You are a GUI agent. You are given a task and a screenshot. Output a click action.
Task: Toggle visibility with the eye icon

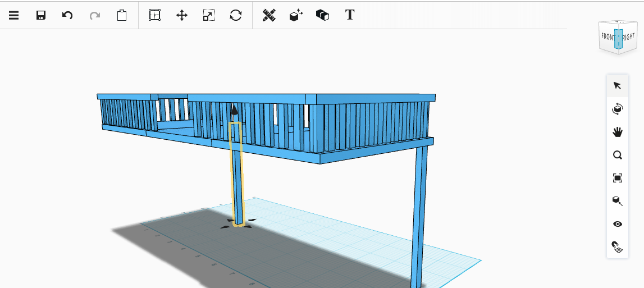[x=617, y=224]
